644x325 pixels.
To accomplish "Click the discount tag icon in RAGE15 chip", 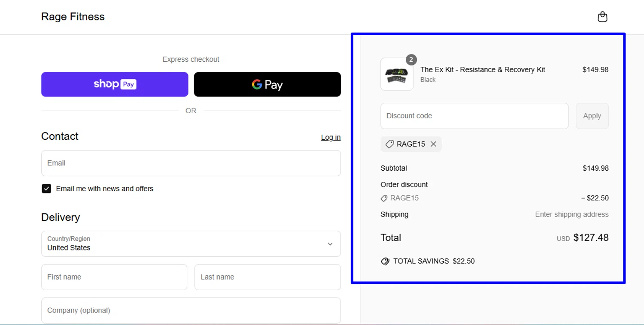I will coord(389,144).
